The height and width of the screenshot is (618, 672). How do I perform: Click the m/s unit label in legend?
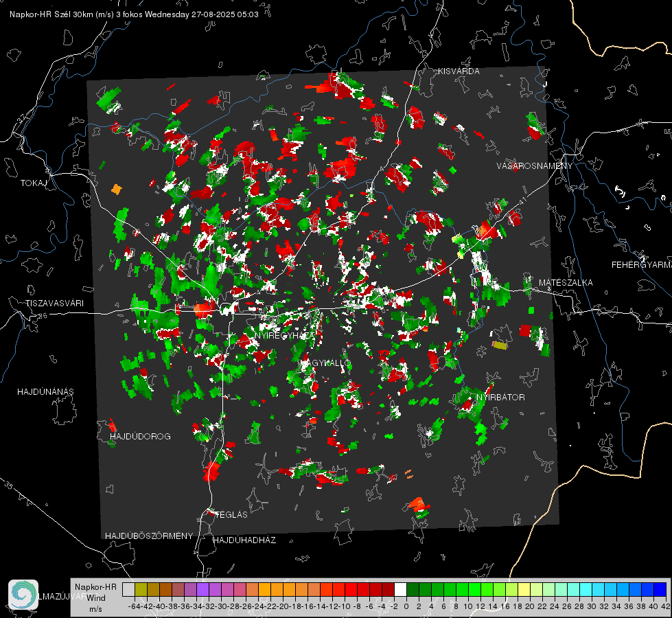[x=95, y=609]
